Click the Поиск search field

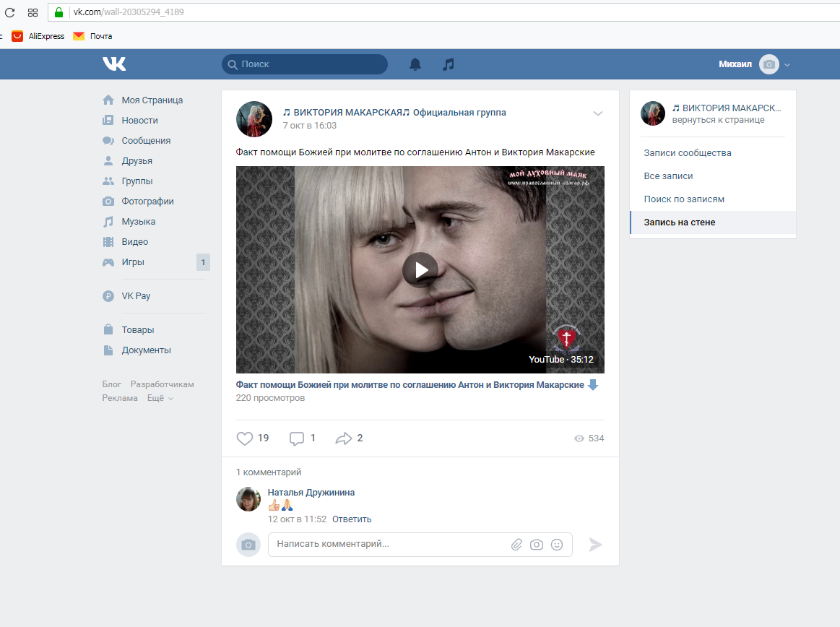coord(305,64)
